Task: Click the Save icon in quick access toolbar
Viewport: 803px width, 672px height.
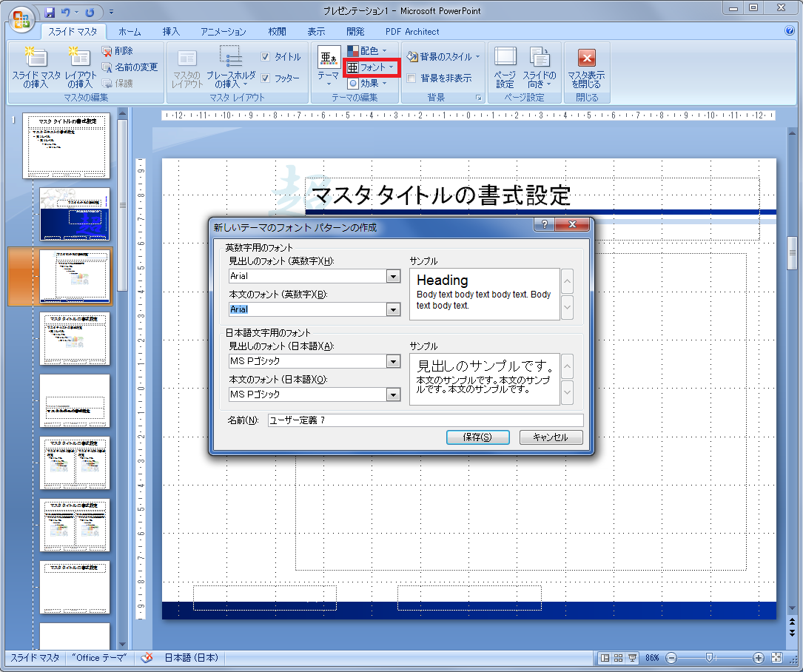Action: click(x=50, y=12)
